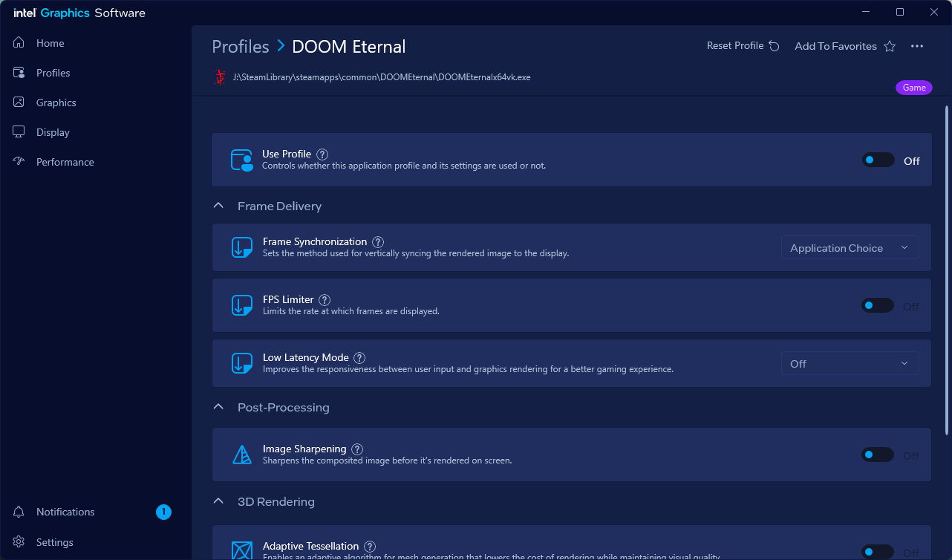This screenshot has width=952, height=560.
Task: Click Add To Favorites button text
Action: pyautogui.click(x=835, y=46)
